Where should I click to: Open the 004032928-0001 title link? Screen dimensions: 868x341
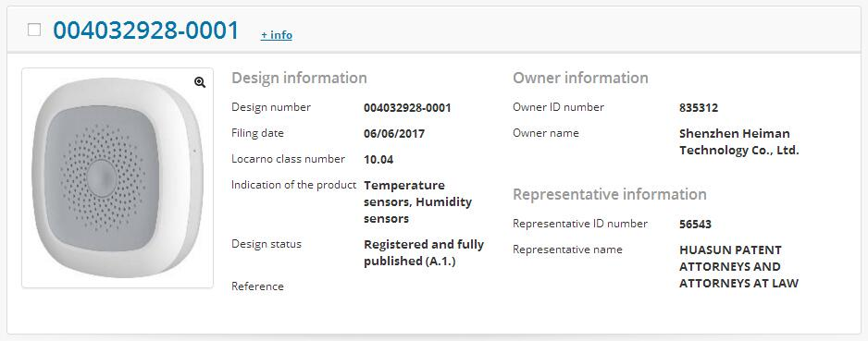[146, 30]
